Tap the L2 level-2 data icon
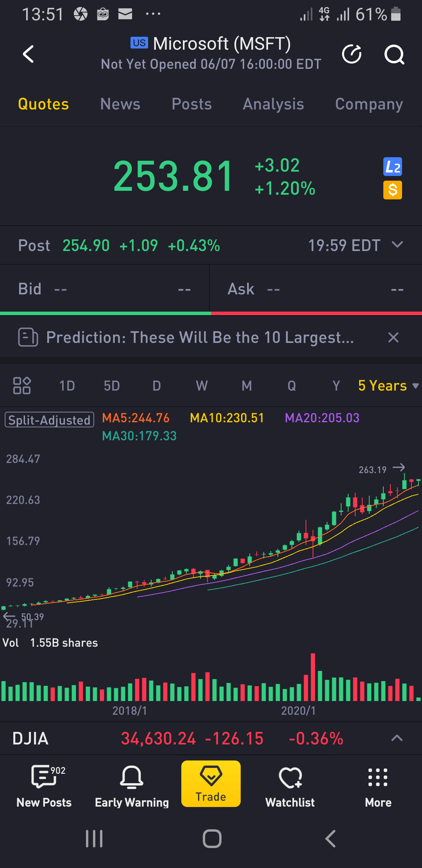Screen dimensions: 422x868 pyautogui.click(x=392, y=167)
